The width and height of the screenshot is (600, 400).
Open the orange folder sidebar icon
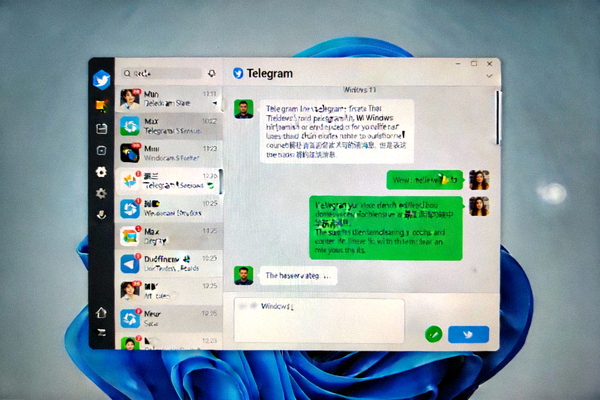101,106
